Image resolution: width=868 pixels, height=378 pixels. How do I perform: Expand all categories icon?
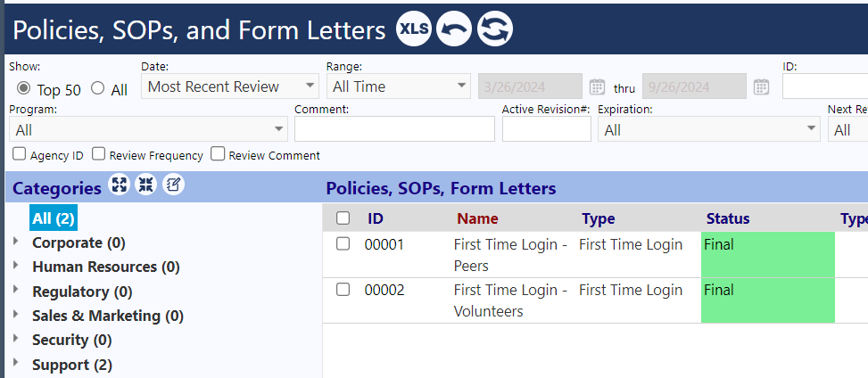(x=119, y=185)
